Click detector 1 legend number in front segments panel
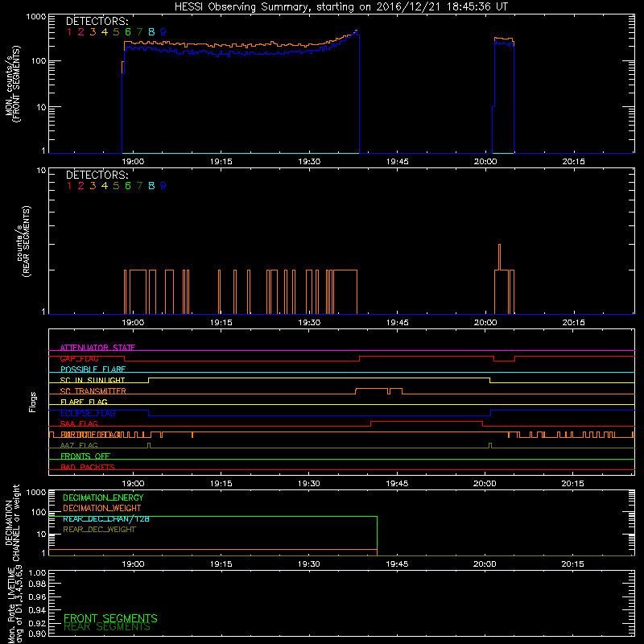The width and height of the screenshot is (644, 644). click(69, 32)
